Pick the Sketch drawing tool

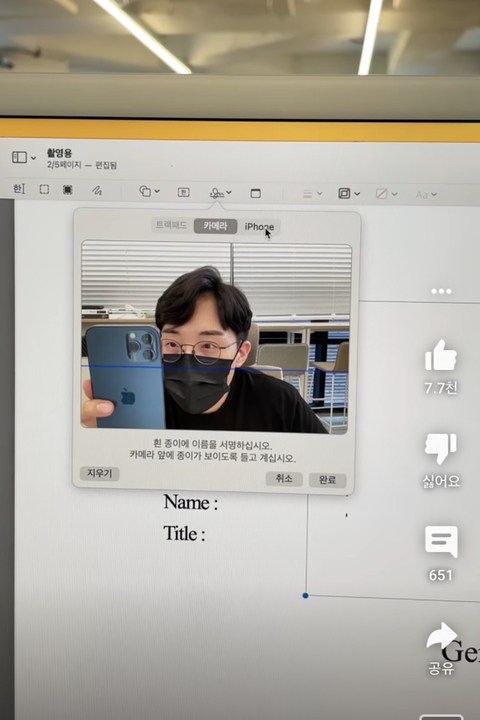tap(96, 191)
